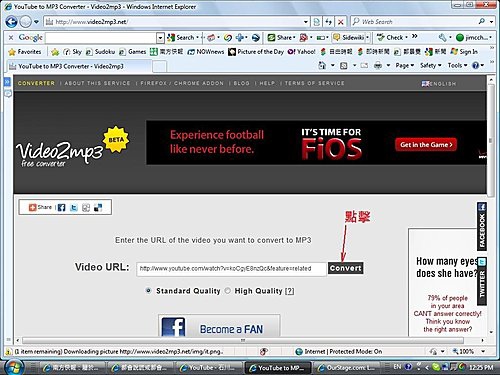Open the HELP nav link
Image resolution: width=500 pixels, height=375 pixels.
tap(267, 83)
